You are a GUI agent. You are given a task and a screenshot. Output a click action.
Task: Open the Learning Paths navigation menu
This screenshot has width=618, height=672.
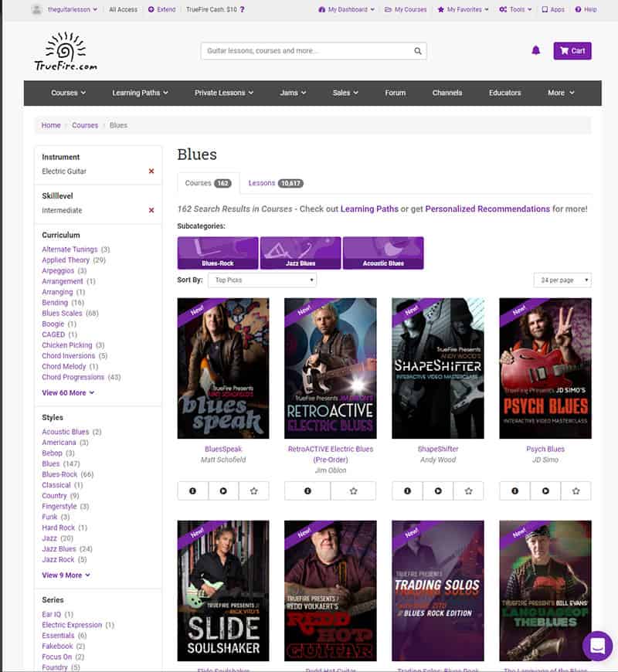[x=140, y=93]
